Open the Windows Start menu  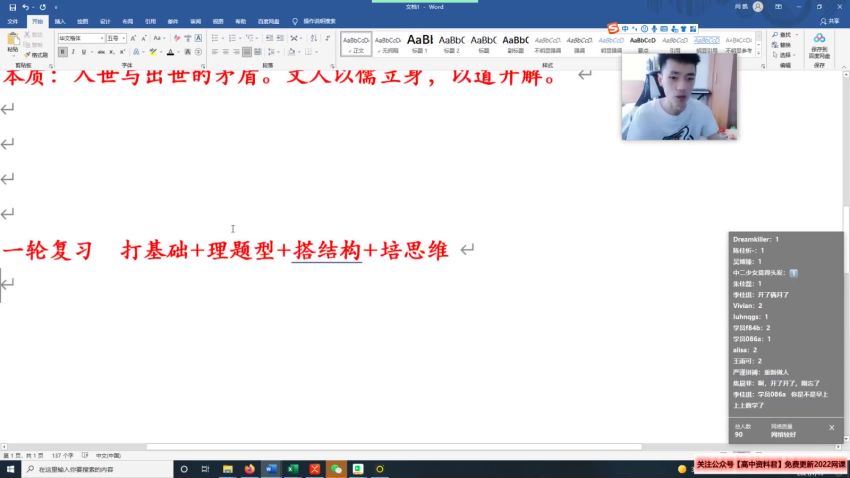pyautogui.click(x=10, y=469)
